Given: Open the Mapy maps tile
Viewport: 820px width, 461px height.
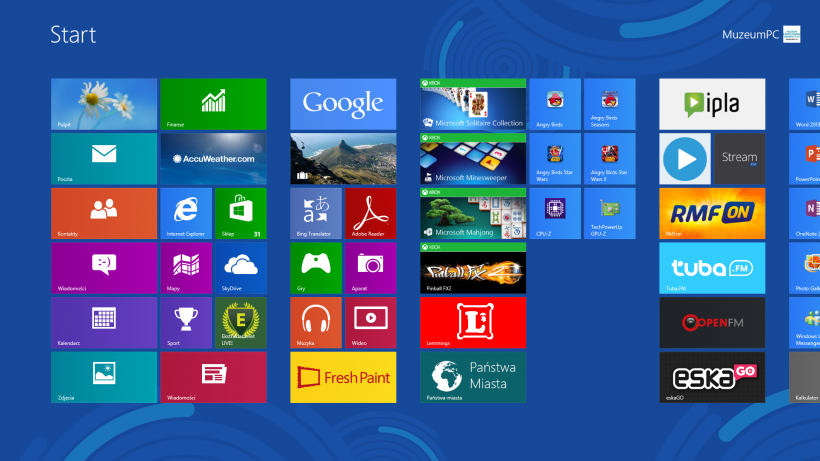Looking at the screenshot, I should click(x=186, y=268).
